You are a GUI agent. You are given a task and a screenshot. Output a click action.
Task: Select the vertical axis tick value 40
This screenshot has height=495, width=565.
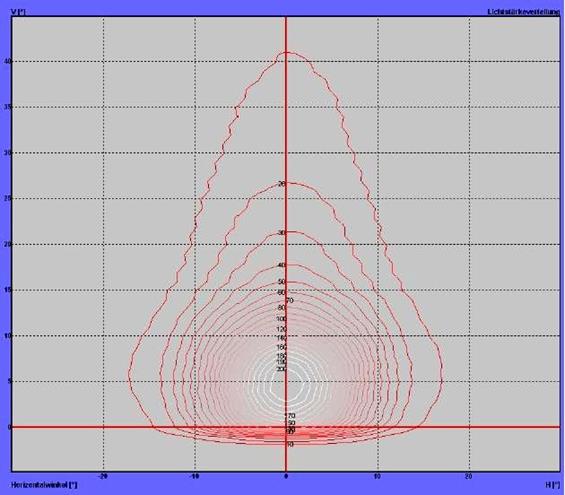click(x=7, y=62)
